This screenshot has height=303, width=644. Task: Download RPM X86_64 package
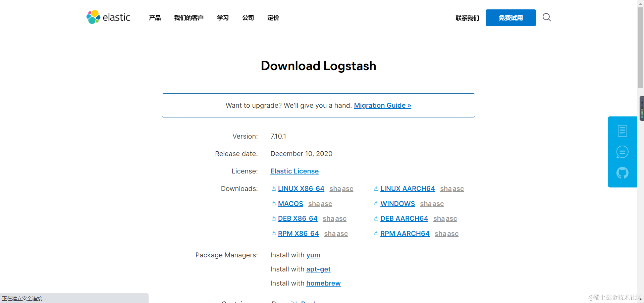(x=299, y=234)
